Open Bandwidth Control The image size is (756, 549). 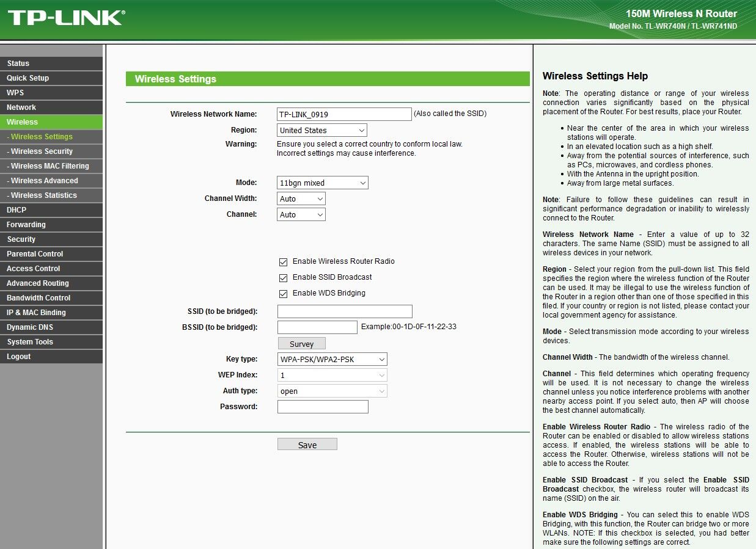pyautogui.click(x=51, y=298)
